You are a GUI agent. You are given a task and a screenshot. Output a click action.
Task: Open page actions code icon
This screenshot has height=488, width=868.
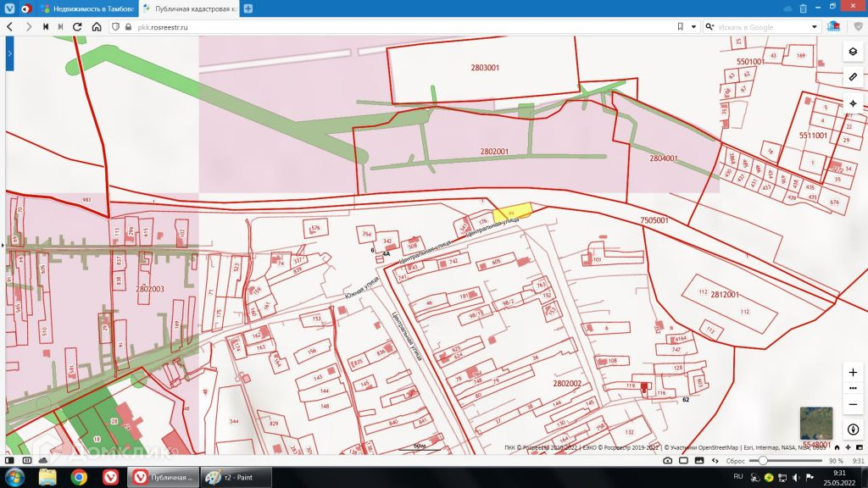click(x=715, y=460)
